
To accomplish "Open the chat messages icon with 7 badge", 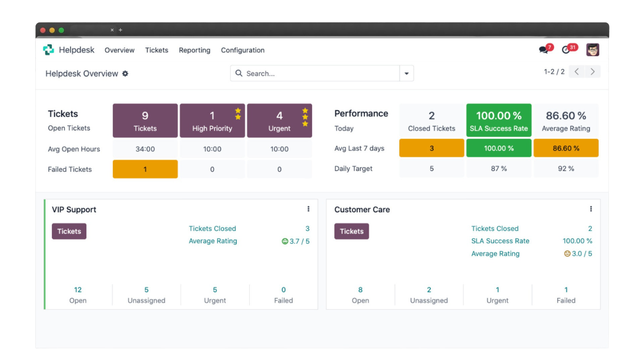I will click(x=546, y=49).
